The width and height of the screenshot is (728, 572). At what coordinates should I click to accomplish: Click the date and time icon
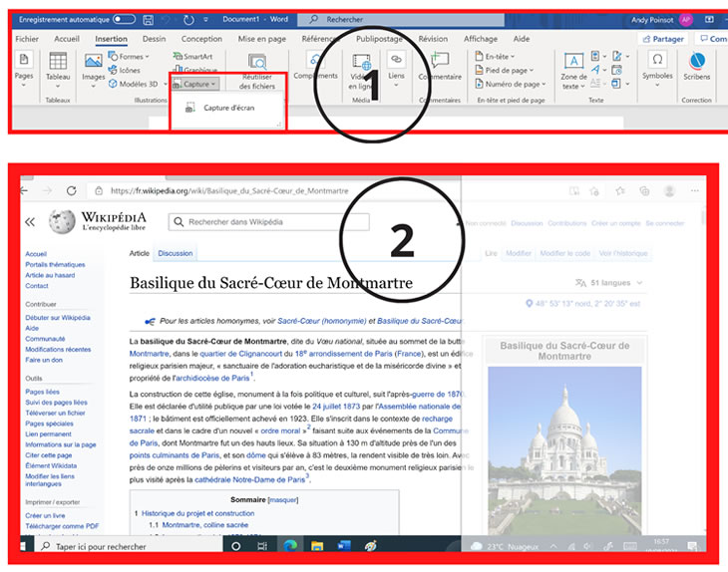616,70
